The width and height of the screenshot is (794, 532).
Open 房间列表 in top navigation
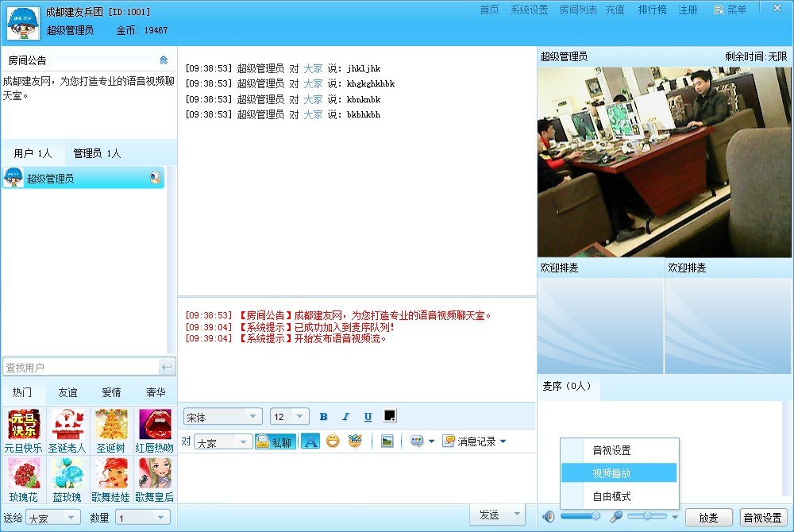pyautogui.click(x=578, y=10)
